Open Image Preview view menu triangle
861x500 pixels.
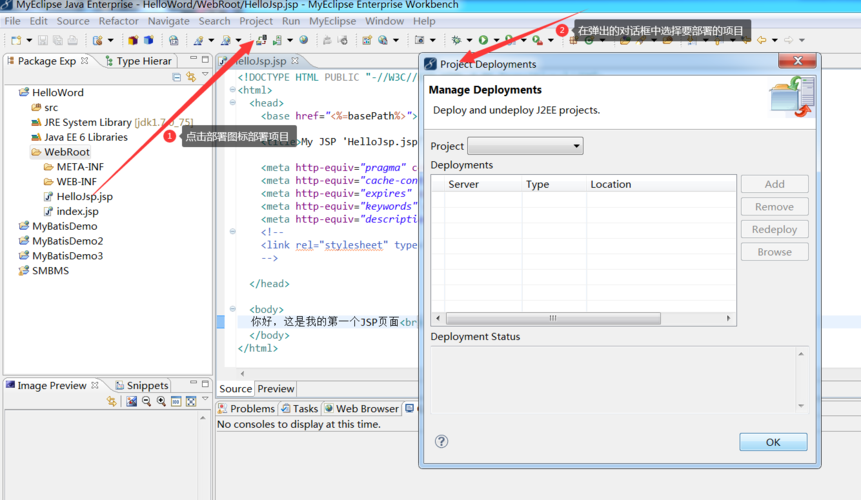coord(205,399)
